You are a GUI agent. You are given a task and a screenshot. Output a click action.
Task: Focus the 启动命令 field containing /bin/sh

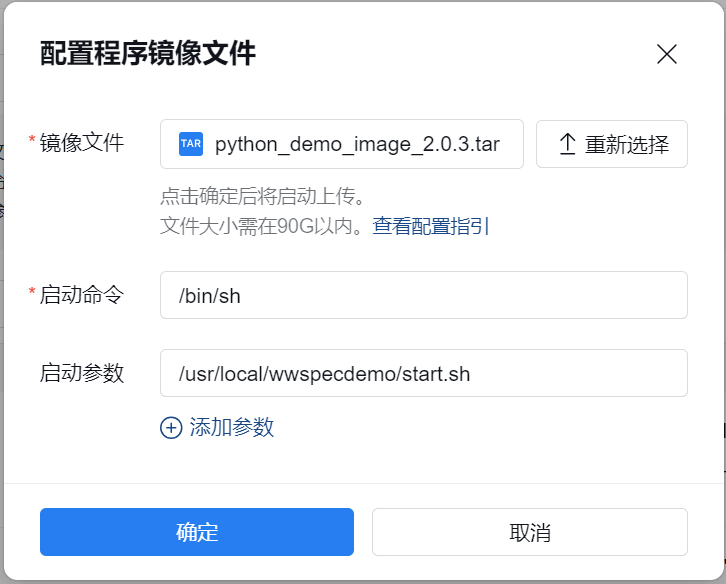tap(423, 295)
